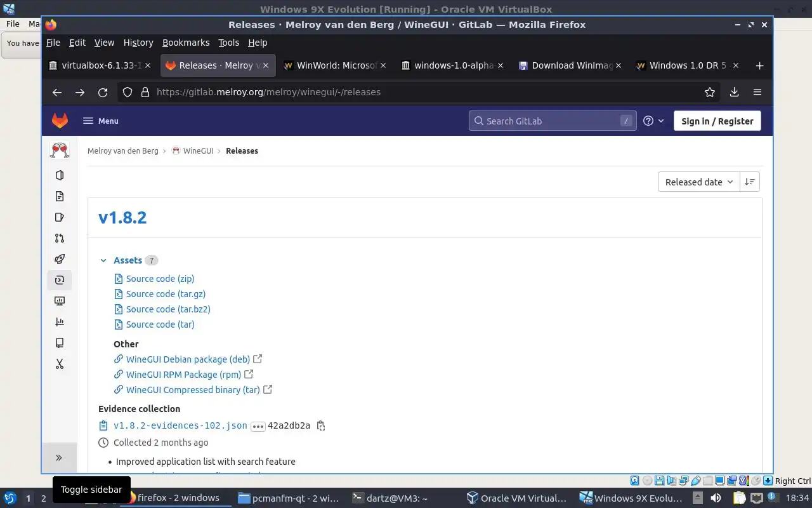Open the Firefox Edit menu
812x508 pixels.
click(x=77, y=43)
